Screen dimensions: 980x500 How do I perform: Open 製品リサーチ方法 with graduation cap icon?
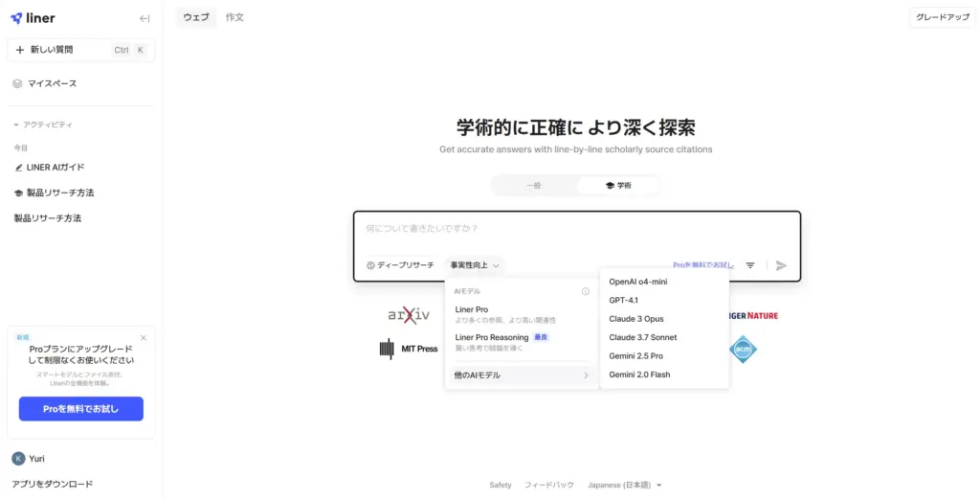pyautogui.click(x=54, y=193)
